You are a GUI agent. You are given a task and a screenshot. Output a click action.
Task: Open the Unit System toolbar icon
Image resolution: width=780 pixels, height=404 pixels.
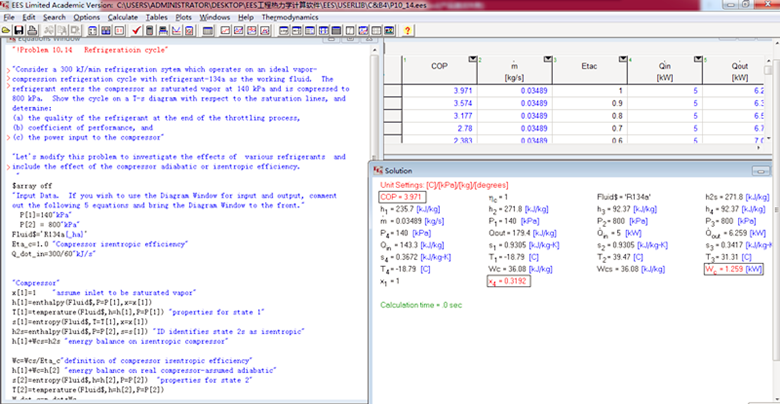point(119,30)
